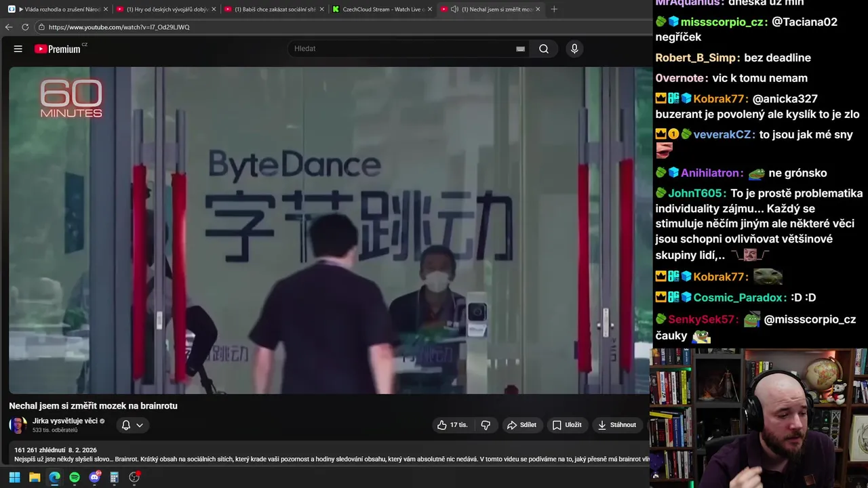Open a new browser tab
Image resolution: width=868 pixels, height=488 pixels.
point(554,9)
